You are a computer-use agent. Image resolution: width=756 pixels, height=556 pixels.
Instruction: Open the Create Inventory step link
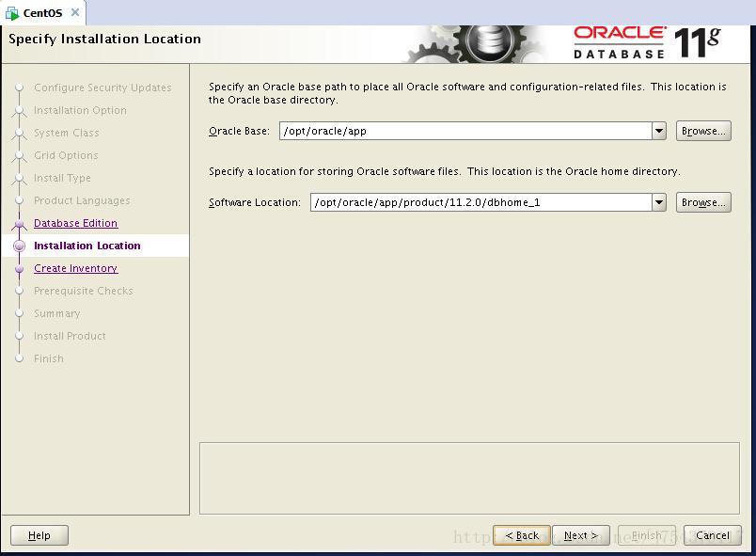pyautogui.click(x=75, y=268)
